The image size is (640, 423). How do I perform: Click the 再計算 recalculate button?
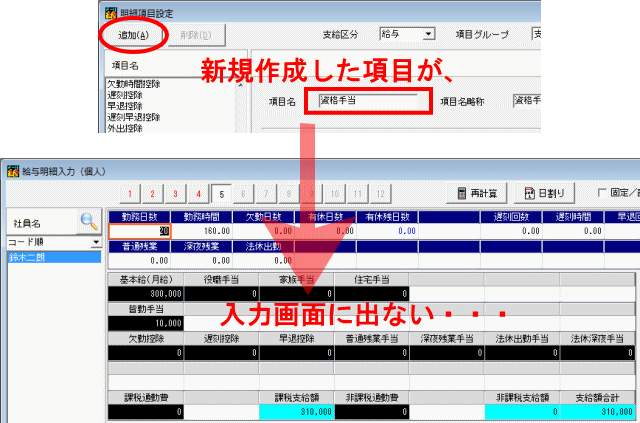point(477,193)
